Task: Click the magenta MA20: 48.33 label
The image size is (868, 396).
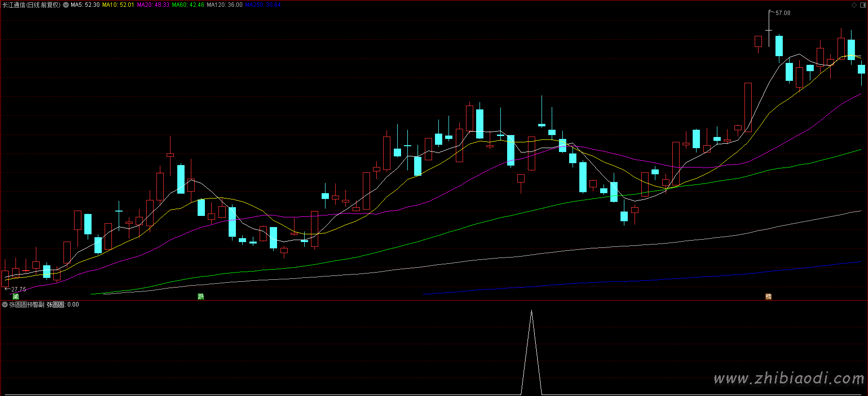Action: (x=153, y=5)
